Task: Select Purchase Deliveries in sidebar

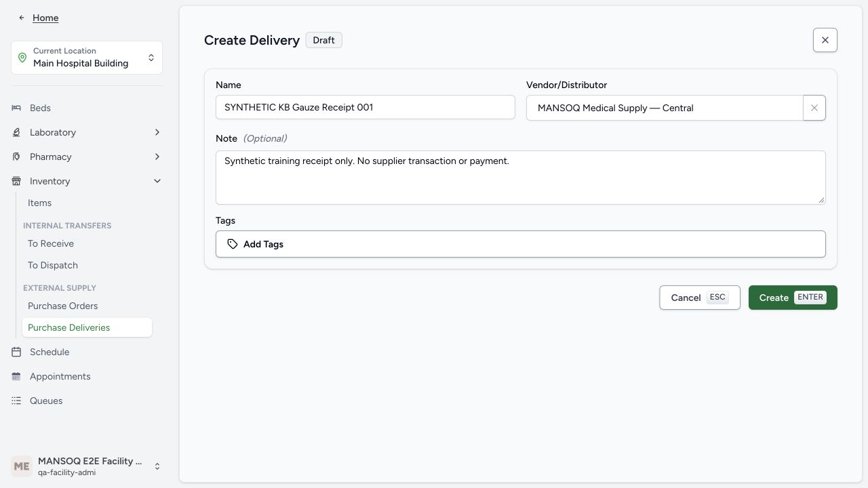Action: click(87, 327)
